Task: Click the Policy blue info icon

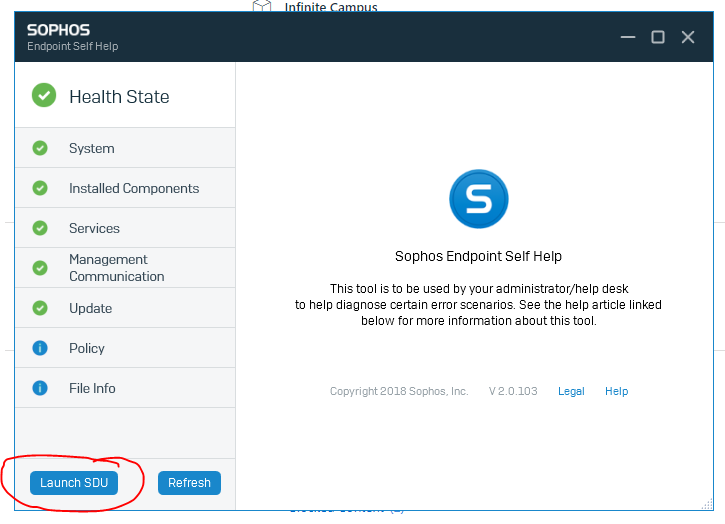Action: [40, 348]
